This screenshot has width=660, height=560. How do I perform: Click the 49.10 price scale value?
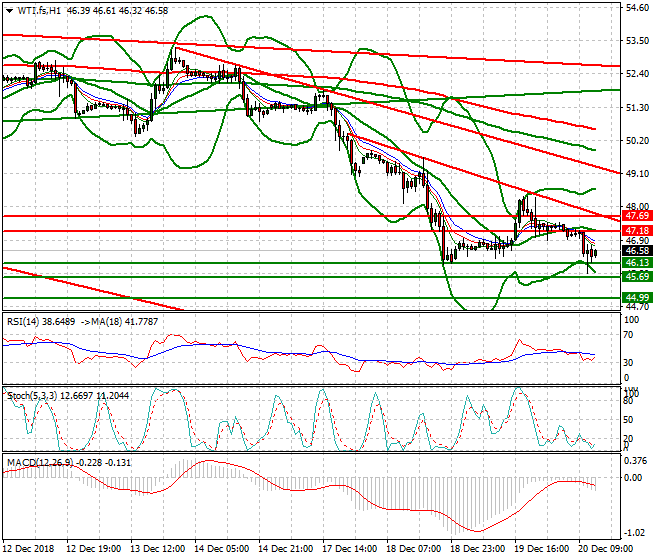tap(637, 173)
